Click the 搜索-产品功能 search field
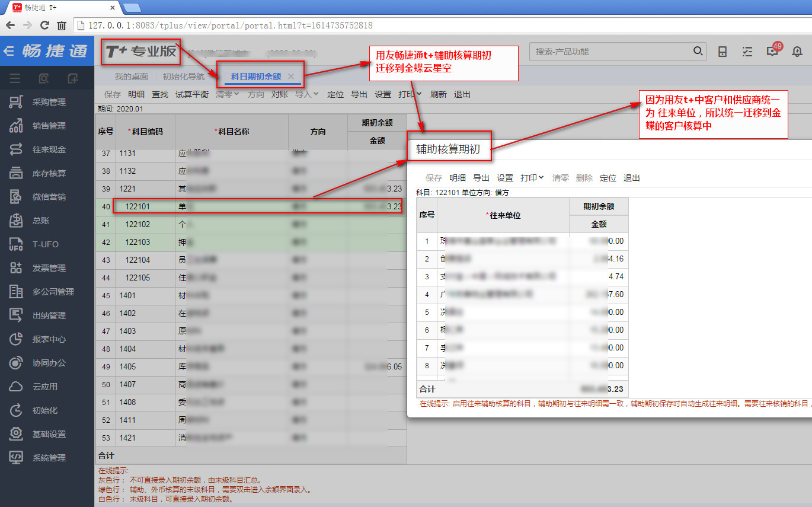Viewport: 812px width, 507px height. [610, 52]
